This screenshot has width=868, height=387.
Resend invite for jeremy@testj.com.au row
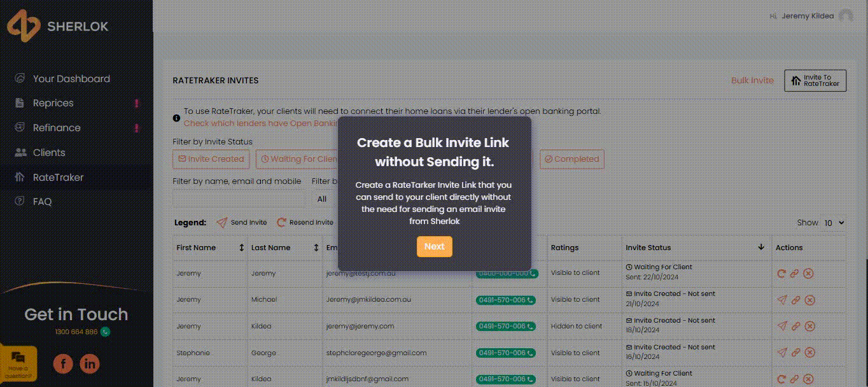[781, 274]
